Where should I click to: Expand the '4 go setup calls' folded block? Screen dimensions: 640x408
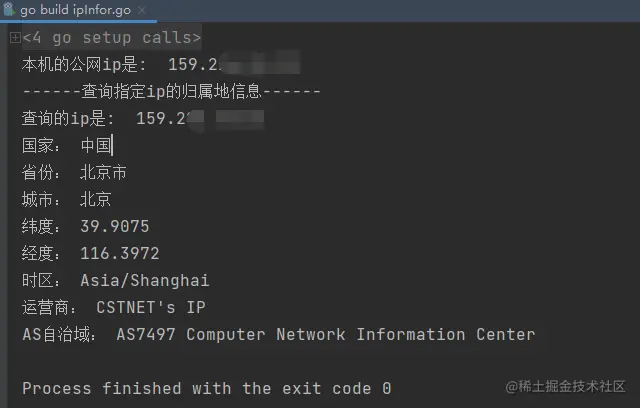tap(15, 38)
